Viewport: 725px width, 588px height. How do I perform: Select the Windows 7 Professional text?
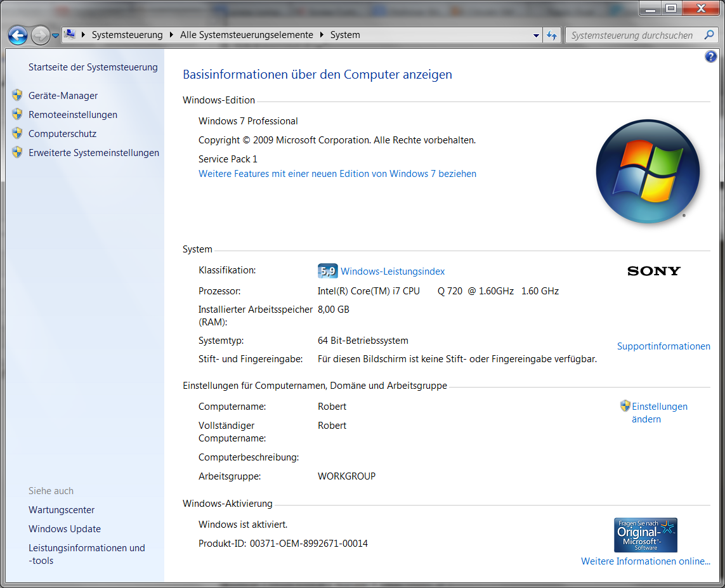[248, 121]
